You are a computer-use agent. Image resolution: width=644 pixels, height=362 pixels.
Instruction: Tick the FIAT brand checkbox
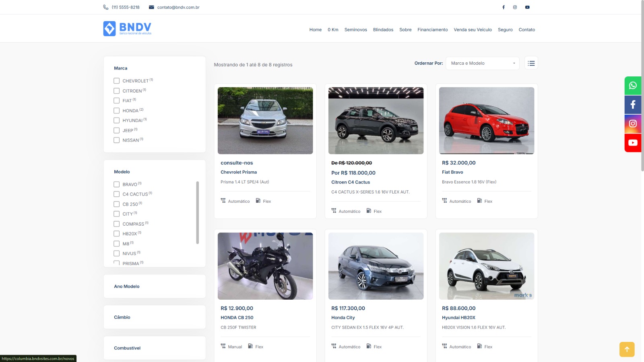tap(117, 101)
